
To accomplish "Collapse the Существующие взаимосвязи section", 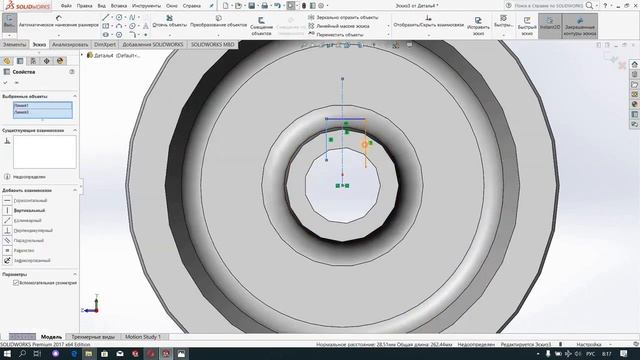I will pyautogui.click(x=75, y=130).
